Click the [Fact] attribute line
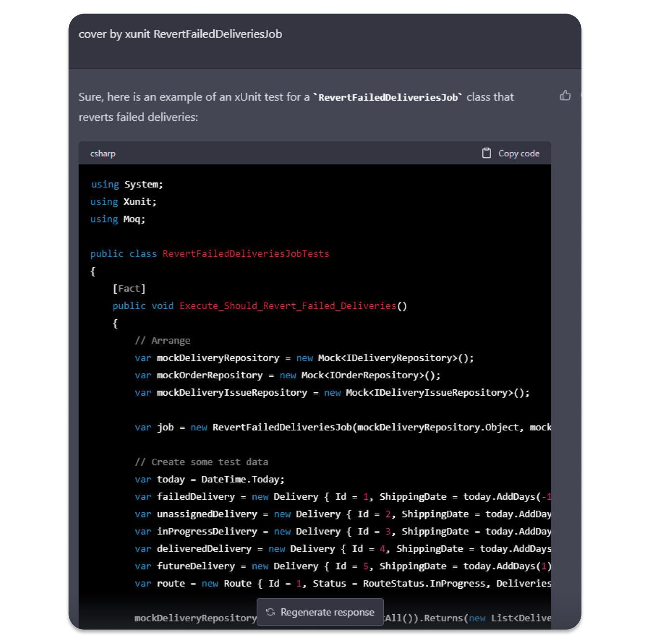This screenshot has width=650, height=644. point(129,288)
